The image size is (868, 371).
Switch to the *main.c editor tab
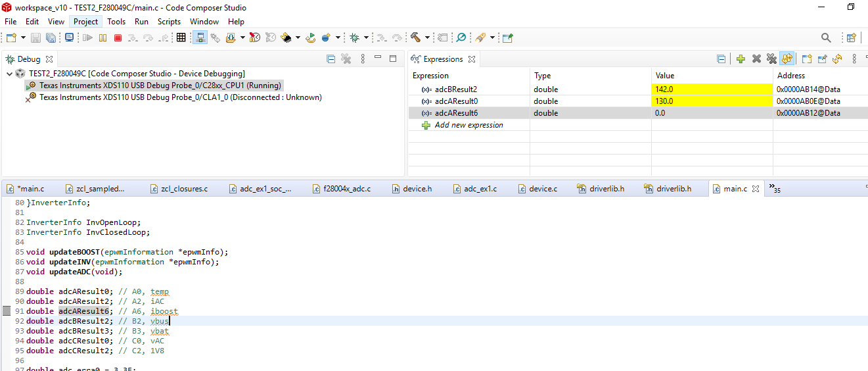(x=30, y=189)
